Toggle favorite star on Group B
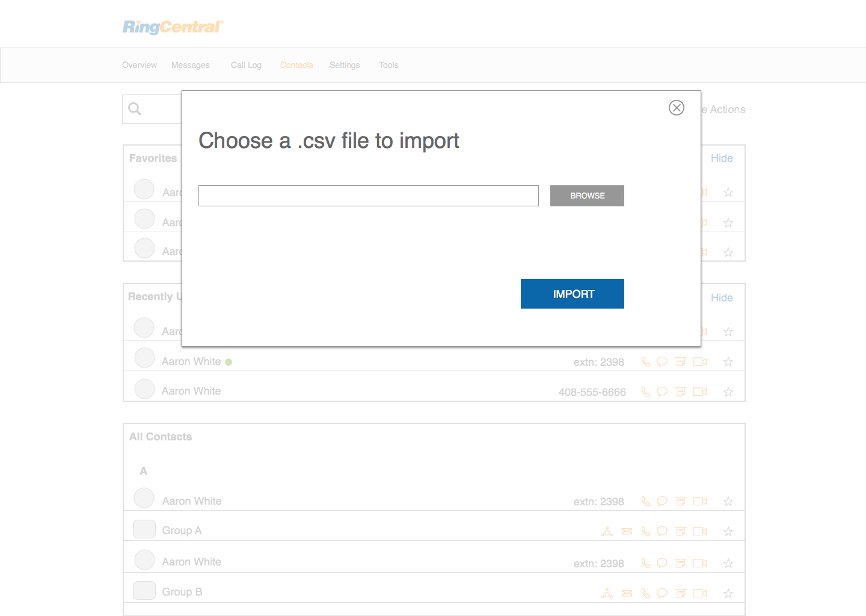 728,594
